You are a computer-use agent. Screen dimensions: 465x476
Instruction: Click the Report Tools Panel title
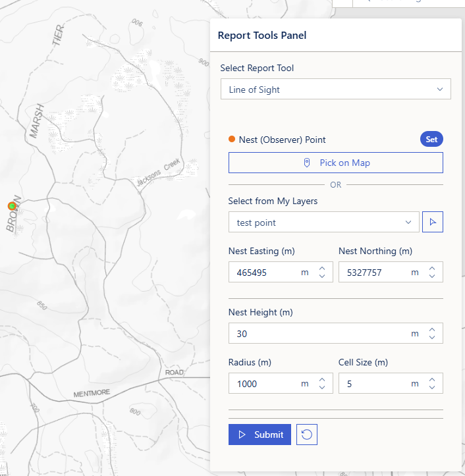tap(261, 35)
